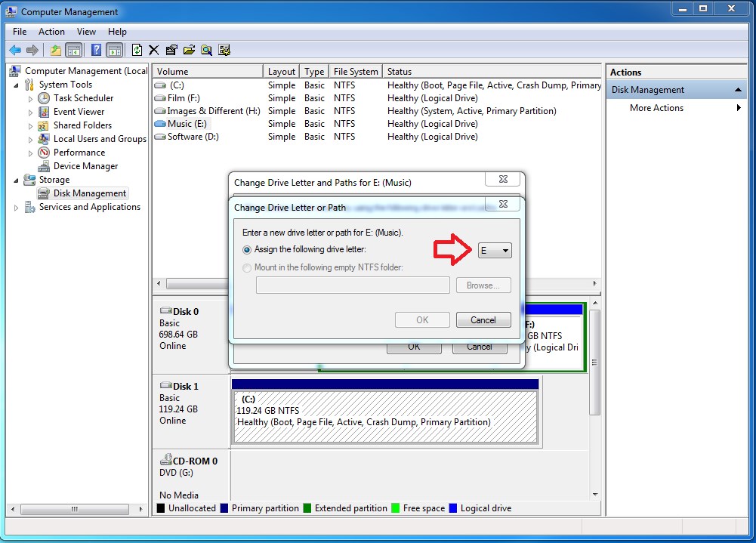
Task: Click the Up one level folder icon
Action: tap(55, 50)
